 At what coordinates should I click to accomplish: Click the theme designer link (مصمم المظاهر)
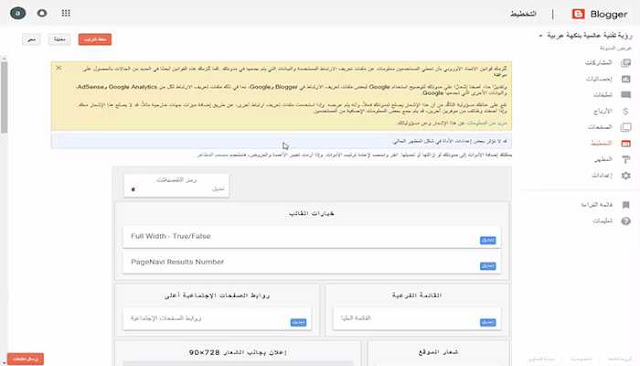pos(209,155)
